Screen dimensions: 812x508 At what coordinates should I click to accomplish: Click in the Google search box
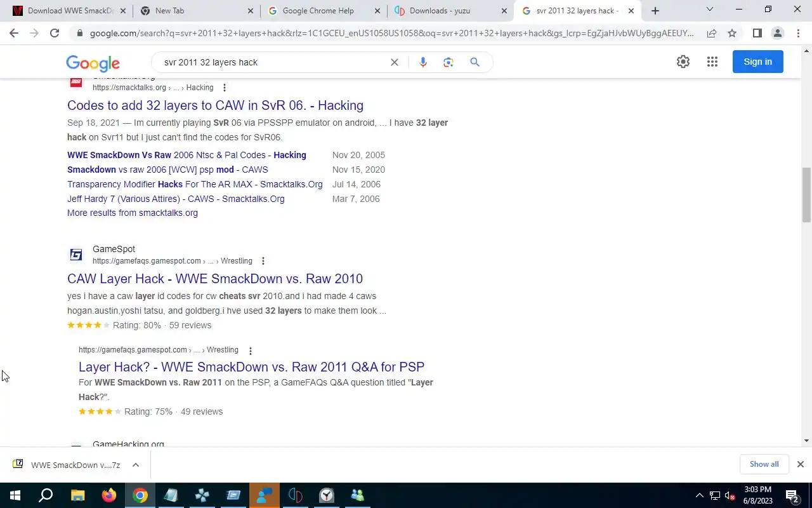273,62
